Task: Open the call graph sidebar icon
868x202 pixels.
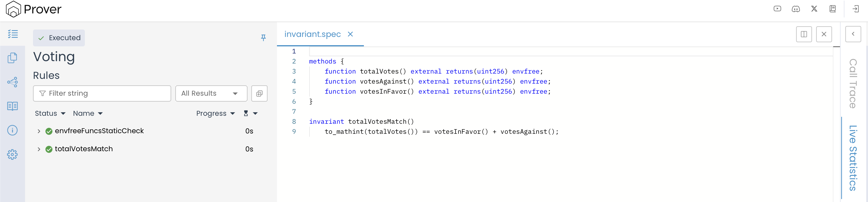Action: click(x=12, y=82)
